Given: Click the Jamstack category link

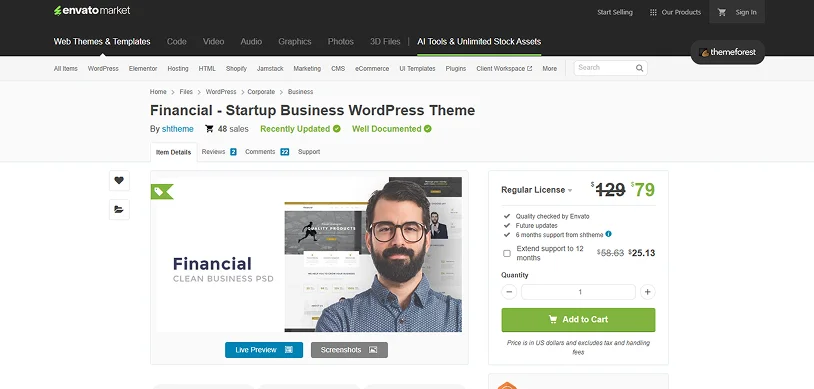Looking at the screenshot, I should (x=270, y=69).
